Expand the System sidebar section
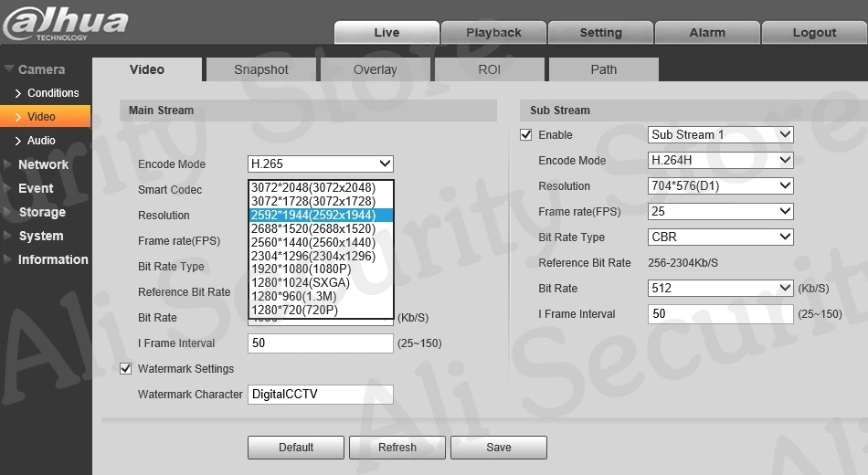The width and height of the screenshot is (868, 475). click(34, 236)
